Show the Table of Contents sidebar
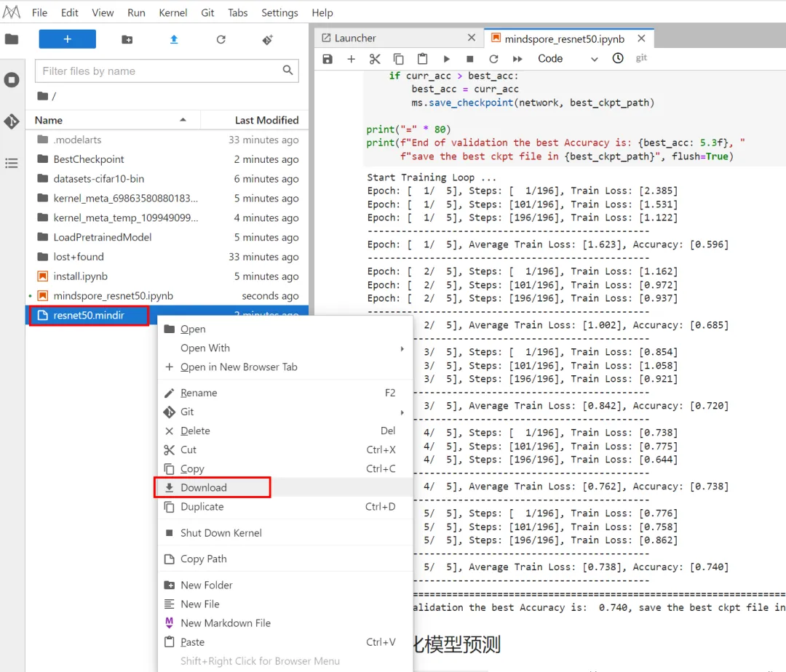 [x=12, y=163]
